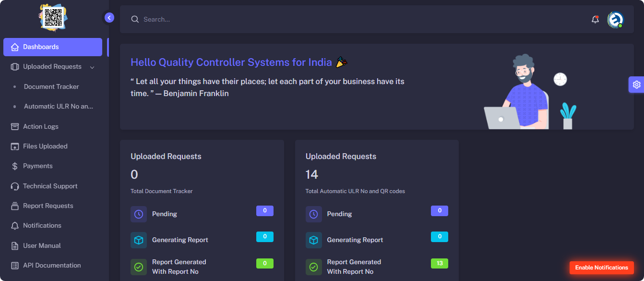Open the settings gear customizer panel
The height and width of the screenshot is (281, 644).
pyautogui.click(x=636, y=85)
